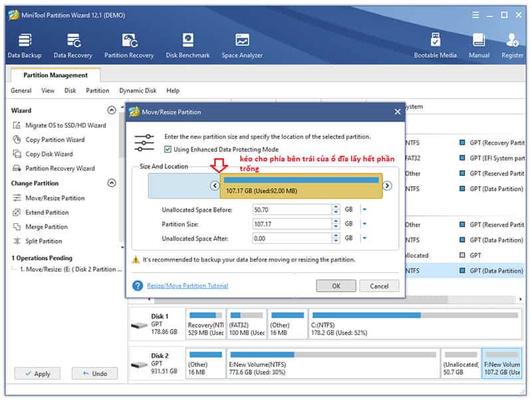
Task: Click the Unallocated Space After input field
Action: coord(291,238)
